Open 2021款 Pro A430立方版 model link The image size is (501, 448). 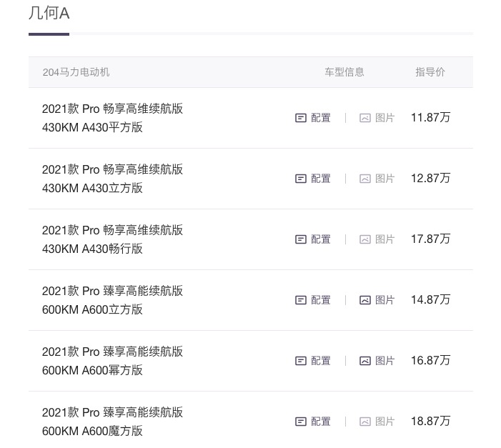(x=112, y=179)
